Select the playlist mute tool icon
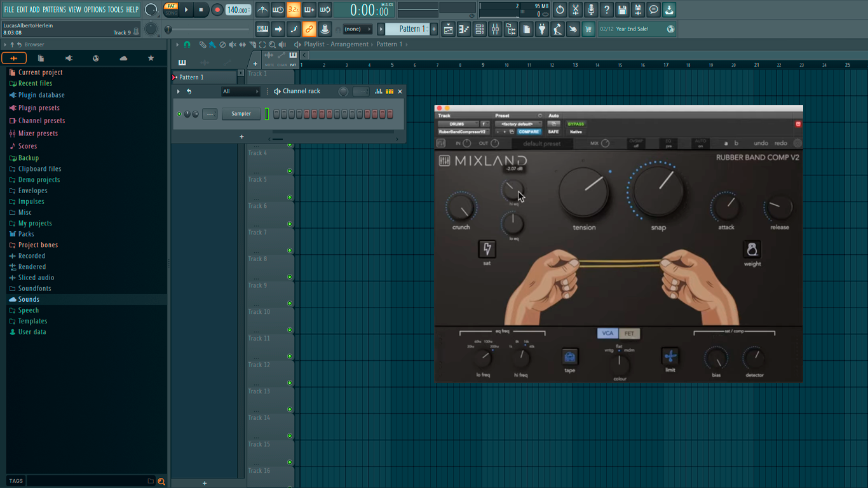Viewport: 868px width, 488px height. [232, 44]
